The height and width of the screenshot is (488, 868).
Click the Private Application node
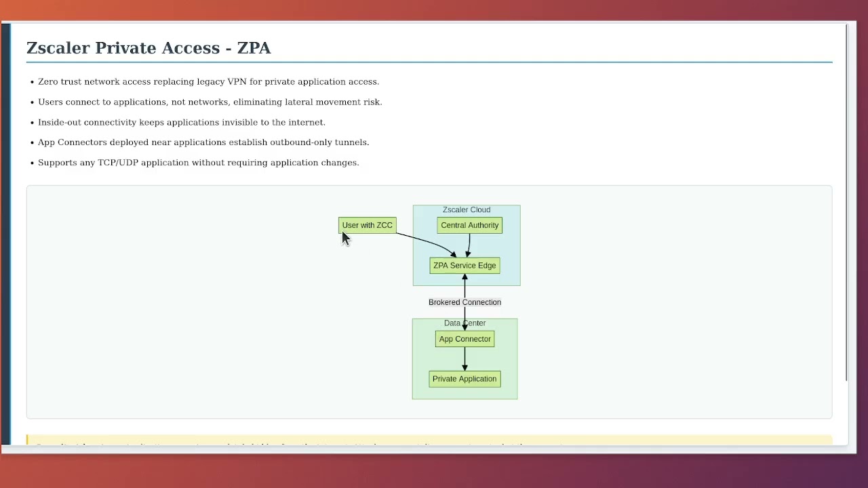coord(465,379)
